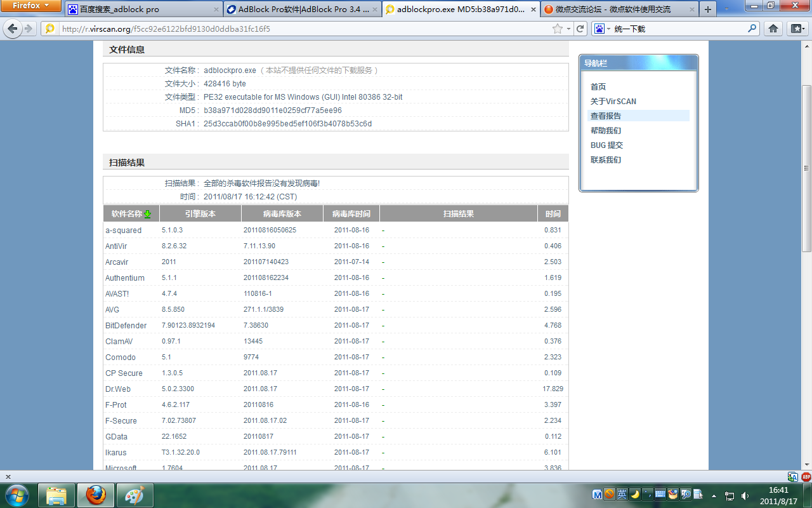Select the adblockpro.exe MD5 tab
The width and height of the screenshot is (812, 508).
pyautogui.click(x=461, y=10)
